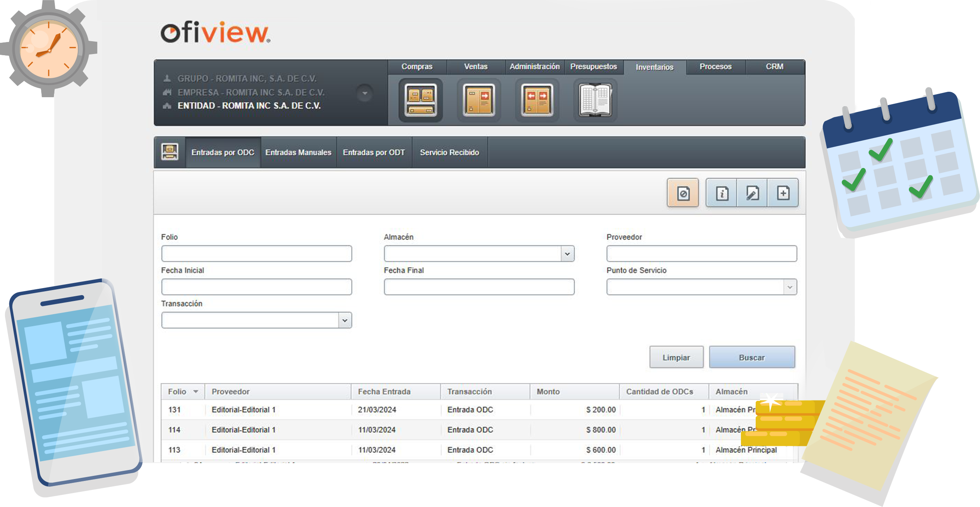Open the Transacción dropdown
The height and width of the screenshot is (507, 980).
click(x=344, y=321)
